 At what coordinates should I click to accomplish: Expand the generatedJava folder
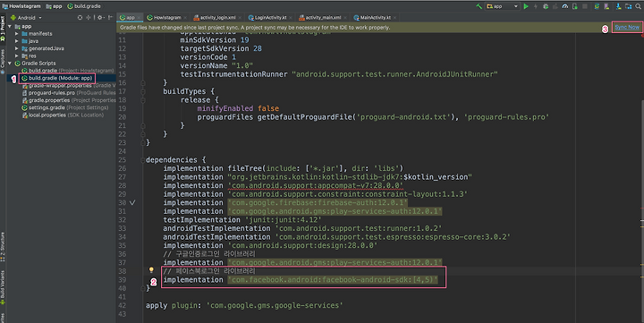pos(17,48)
